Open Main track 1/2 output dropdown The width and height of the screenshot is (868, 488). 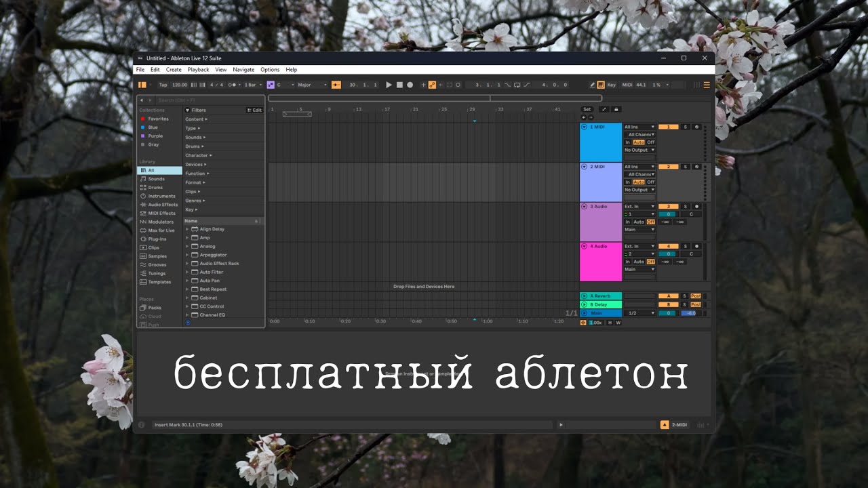point(639,313)
